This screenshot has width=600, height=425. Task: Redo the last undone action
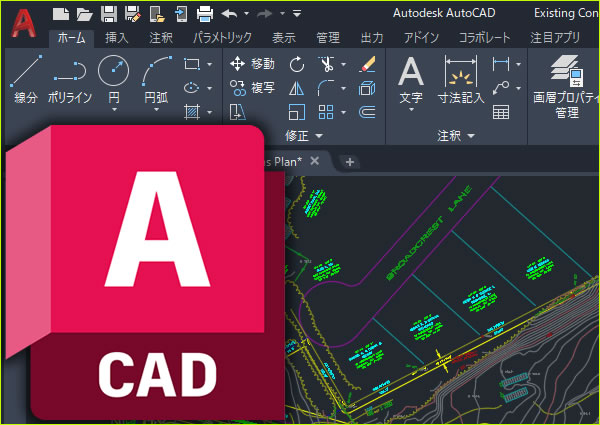[x=264, y=14]
